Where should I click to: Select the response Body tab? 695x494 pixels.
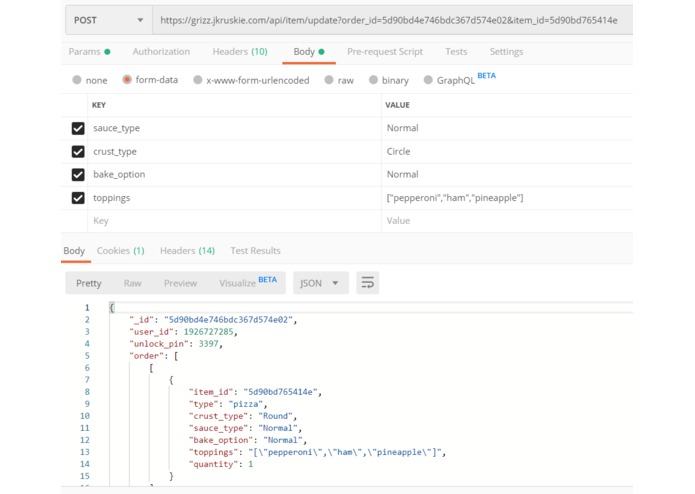pyautogui.click(x=74, y=251)
